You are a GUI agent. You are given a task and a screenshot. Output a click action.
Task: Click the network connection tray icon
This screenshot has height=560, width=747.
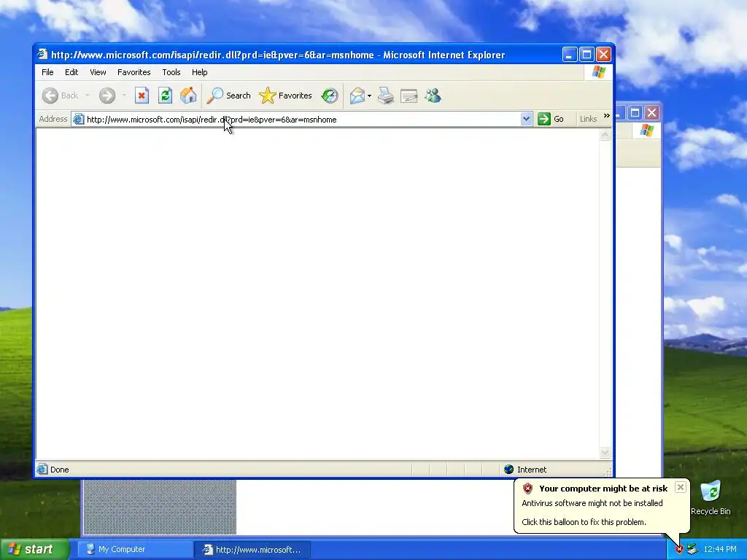692,550
